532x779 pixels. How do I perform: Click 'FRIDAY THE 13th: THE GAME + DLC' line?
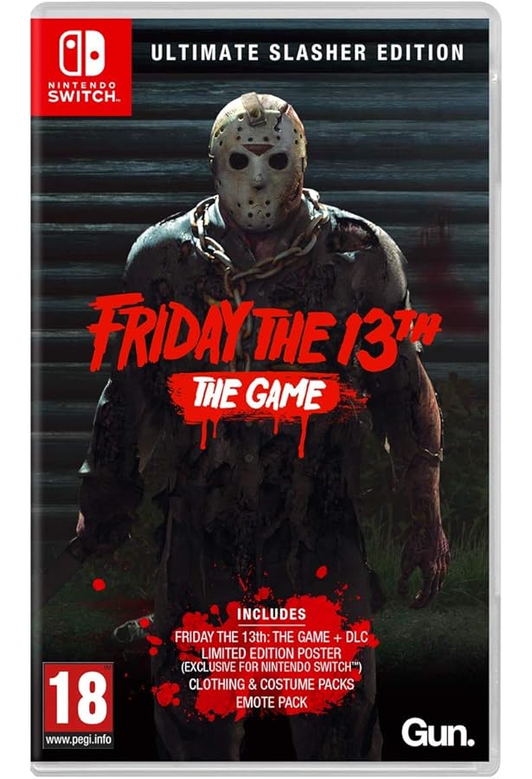[x=271, y=637]
